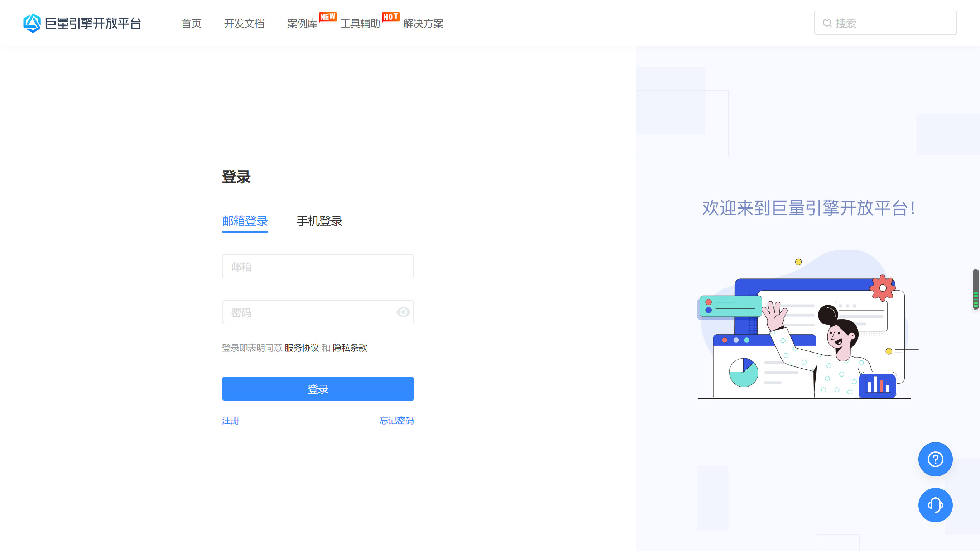Open the 服务协议 link
The width and height of the screenshot is (980, 551).
pos(302,348)
